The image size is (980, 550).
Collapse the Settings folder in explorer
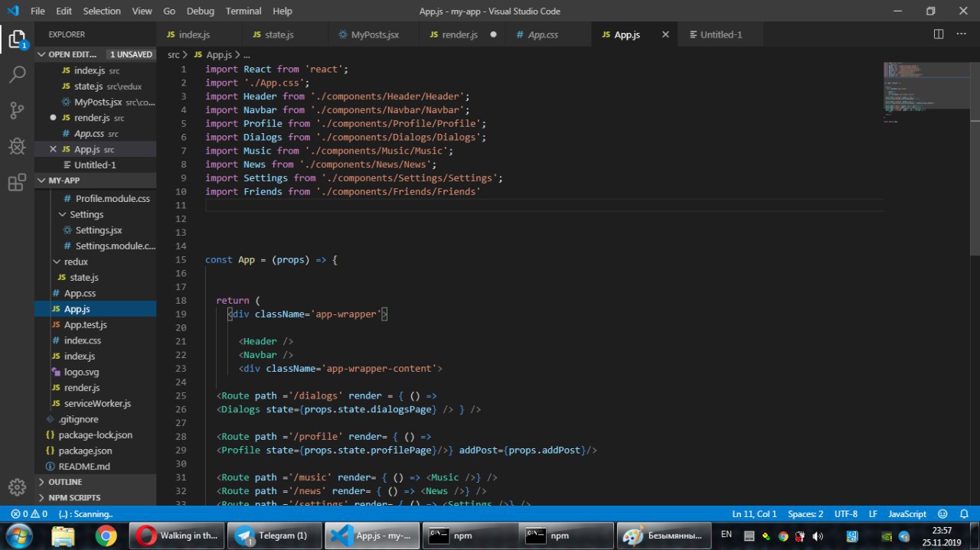pyautogui.click(x=86, y=214)
